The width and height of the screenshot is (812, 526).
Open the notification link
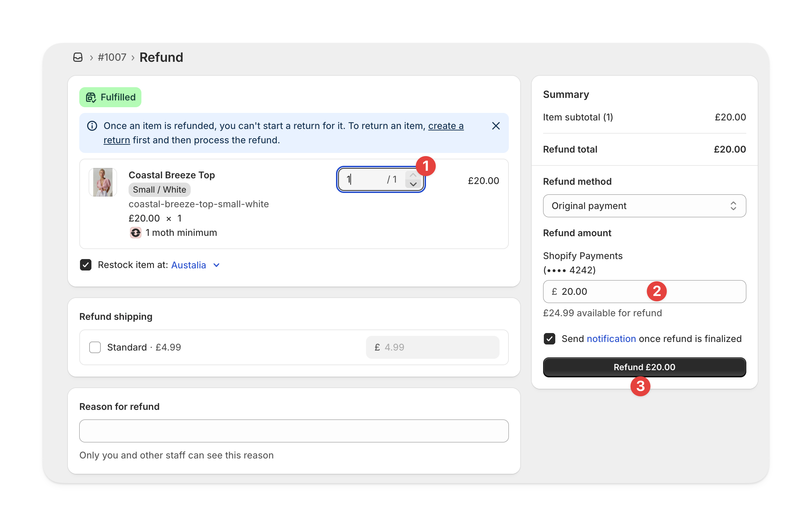[x=611, y=339]
